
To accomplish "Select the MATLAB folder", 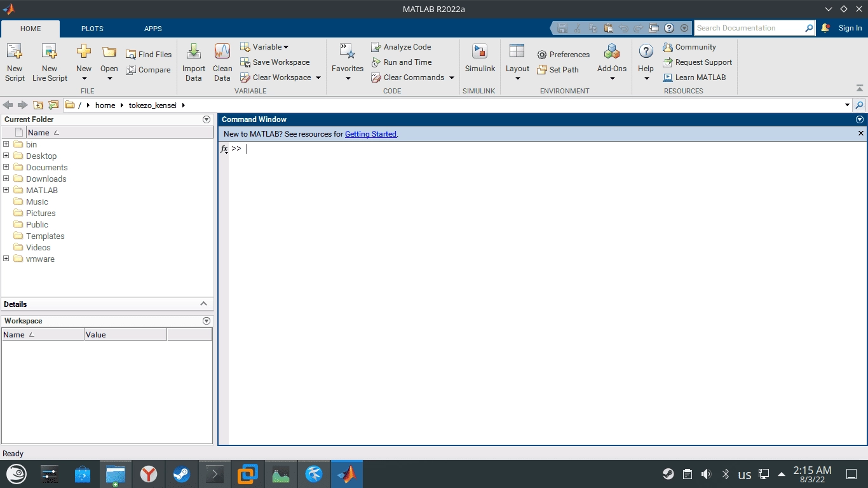I will (x=41, y=190).
